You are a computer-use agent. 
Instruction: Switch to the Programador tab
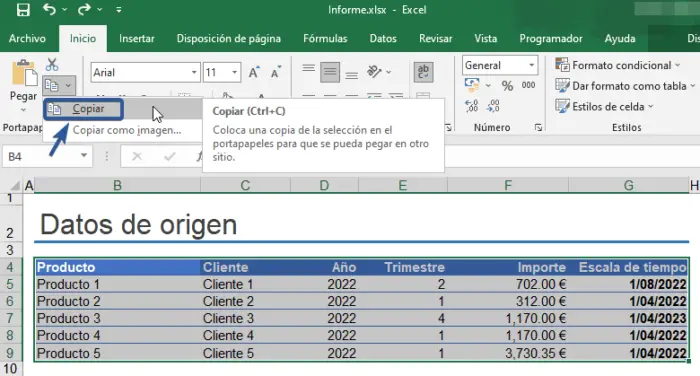click(x=551, y=38)
